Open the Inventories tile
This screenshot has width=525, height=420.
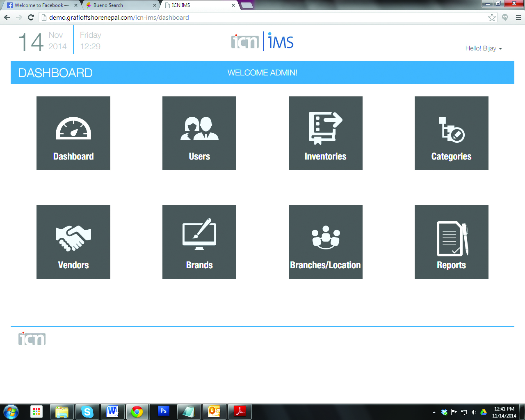(325, 133)
